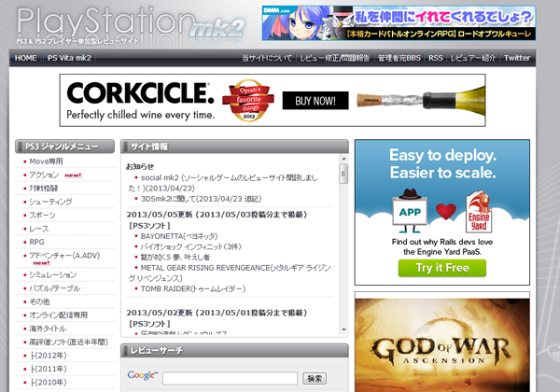The image size is (560, 392).
Task: Focus the Google review search field
Action: coord(230,378)
